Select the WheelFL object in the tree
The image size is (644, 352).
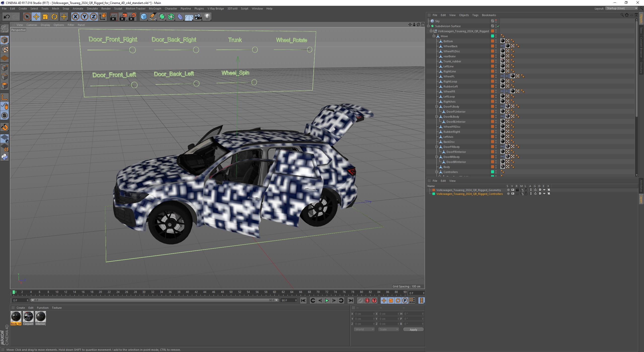(449, 76)
